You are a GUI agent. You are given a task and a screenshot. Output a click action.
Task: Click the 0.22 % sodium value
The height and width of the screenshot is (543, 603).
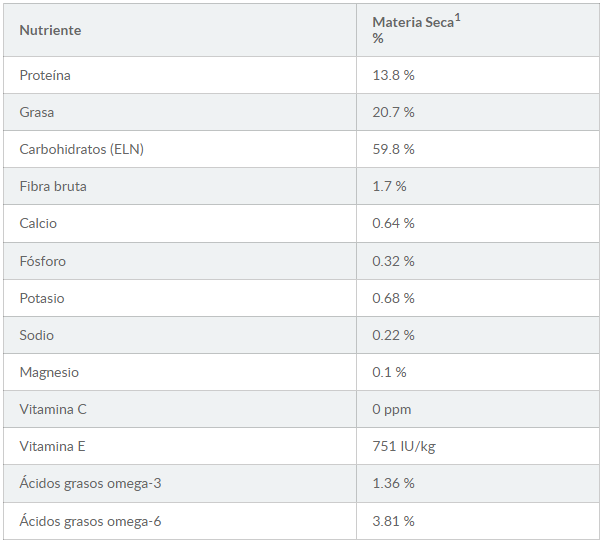393,335
